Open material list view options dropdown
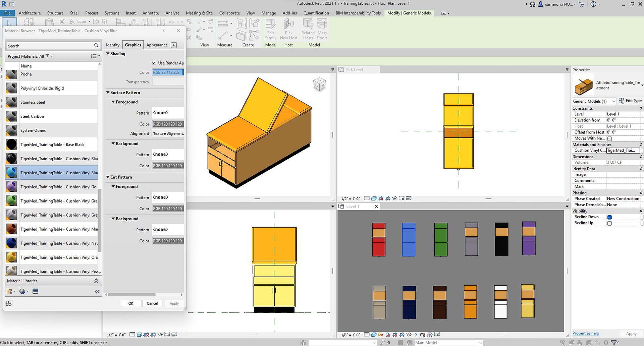Screen dimensions: 644x346 tap(96, 56)
